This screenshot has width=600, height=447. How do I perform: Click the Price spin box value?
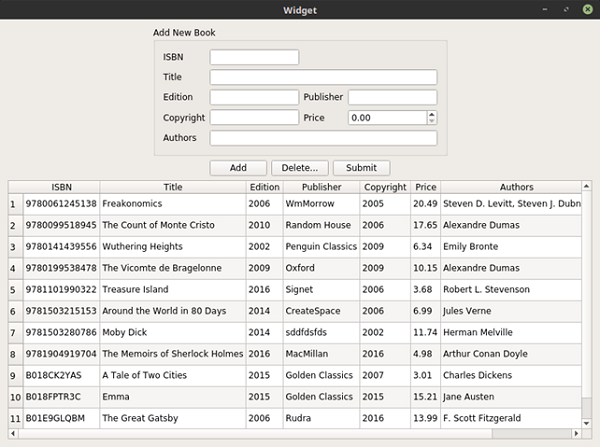(x=387, y=117)
